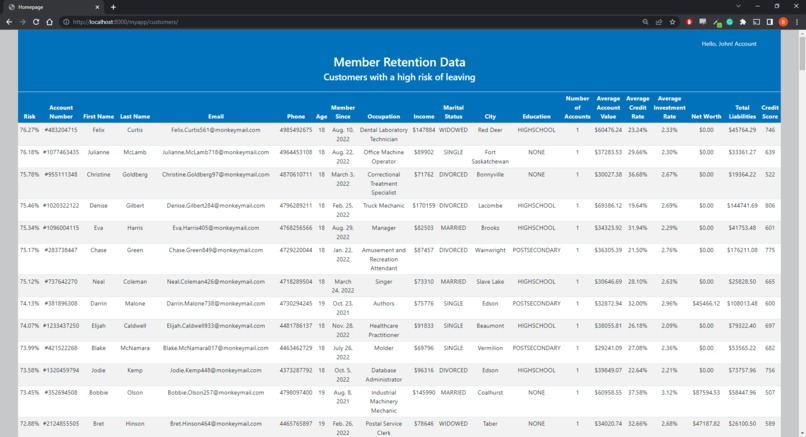Click the Total Liabilities column header
806x437 pixels.
coord(742,112)
